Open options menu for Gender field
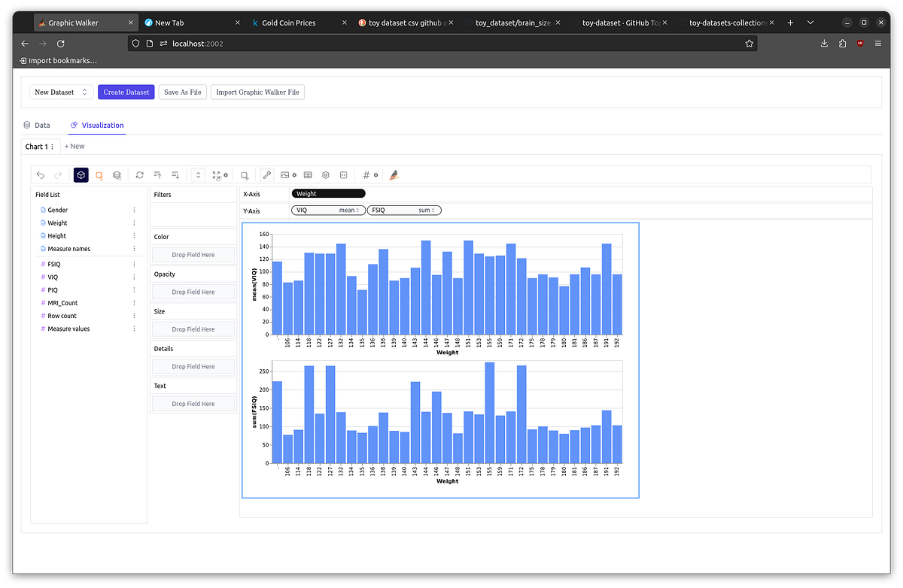The image size is (903, 588). [x=135, y=211]
